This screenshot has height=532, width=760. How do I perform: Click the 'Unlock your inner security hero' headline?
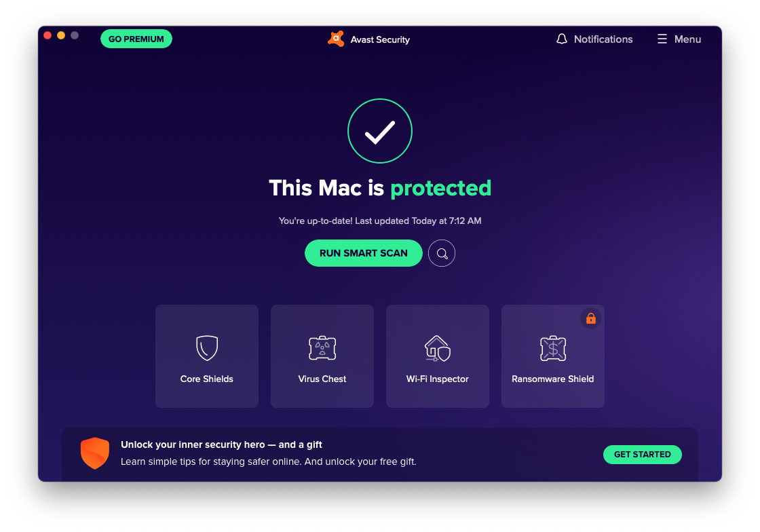(221, 444)
